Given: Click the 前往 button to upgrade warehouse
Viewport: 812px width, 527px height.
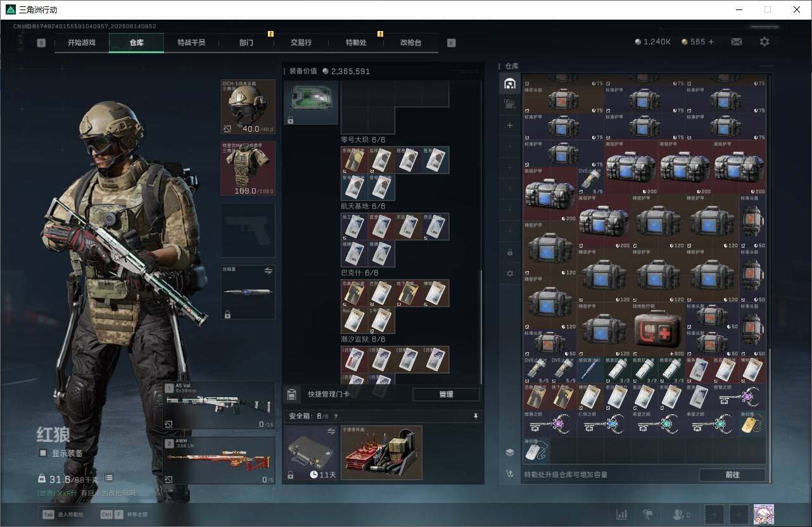Looking at the screenshot, I should click(x=732, y=474).
